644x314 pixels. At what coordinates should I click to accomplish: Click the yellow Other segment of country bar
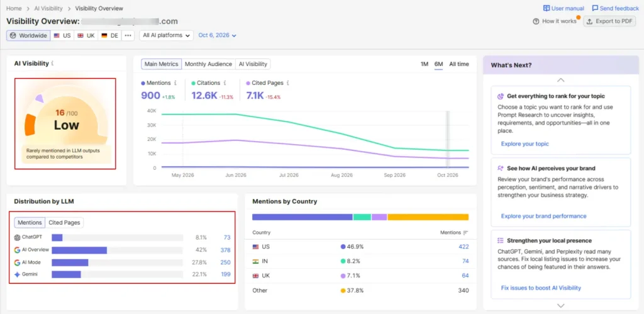(x=428, y=217)
